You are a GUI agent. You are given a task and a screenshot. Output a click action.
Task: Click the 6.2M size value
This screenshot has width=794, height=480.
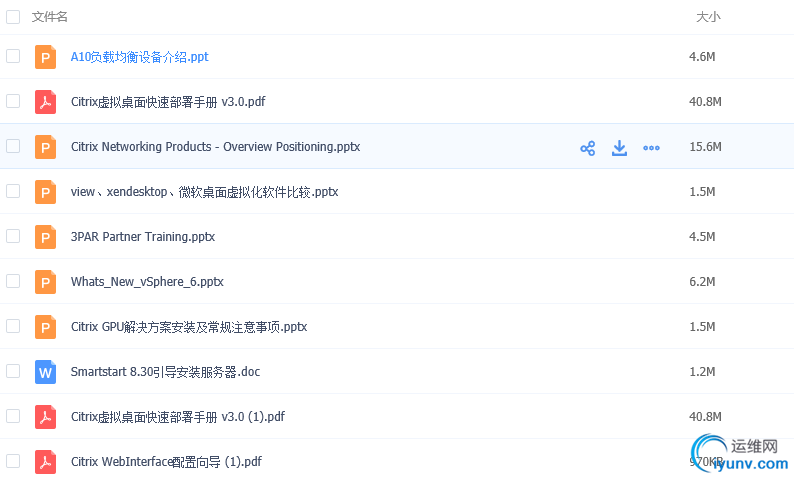[702, 282]
